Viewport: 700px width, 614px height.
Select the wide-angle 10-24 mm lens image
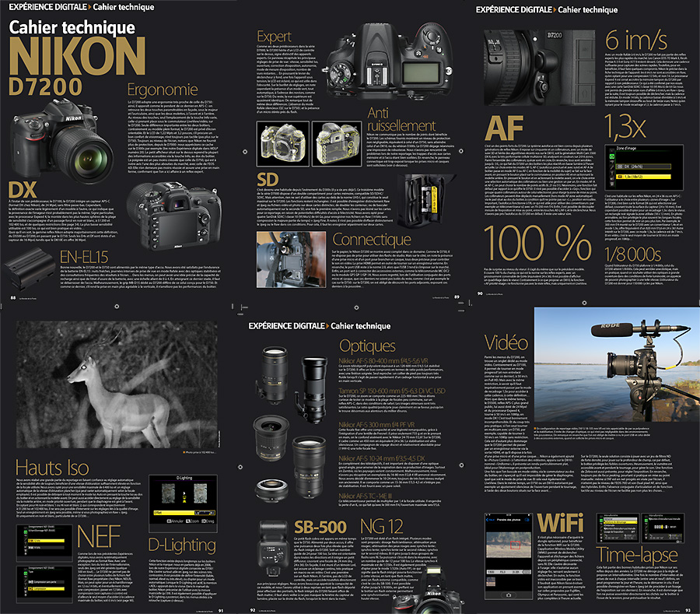[272, 437]
